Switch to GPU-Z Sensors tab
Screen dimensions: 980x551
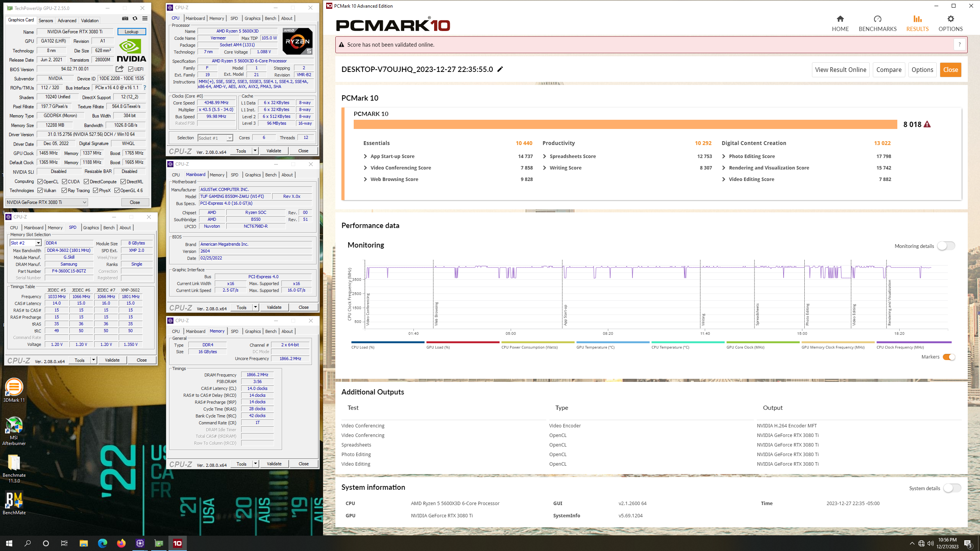coord(46,20)
